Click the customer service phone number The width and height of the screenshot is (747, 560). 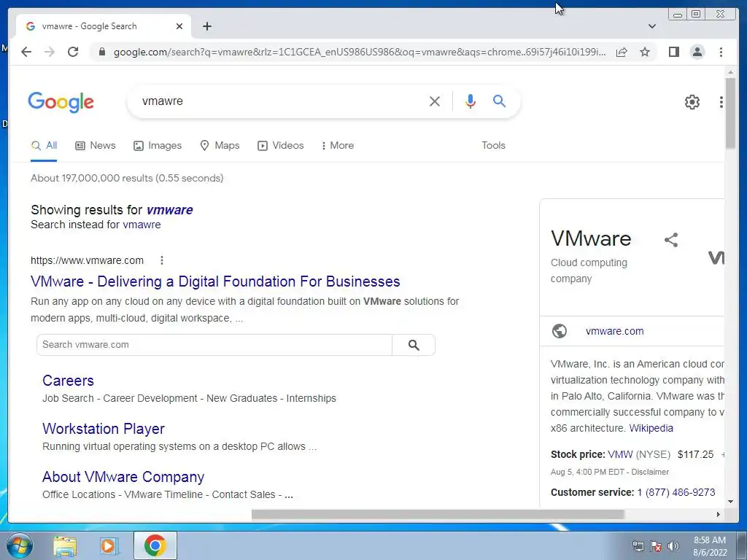pyautogui.click(x=676, y=492)
